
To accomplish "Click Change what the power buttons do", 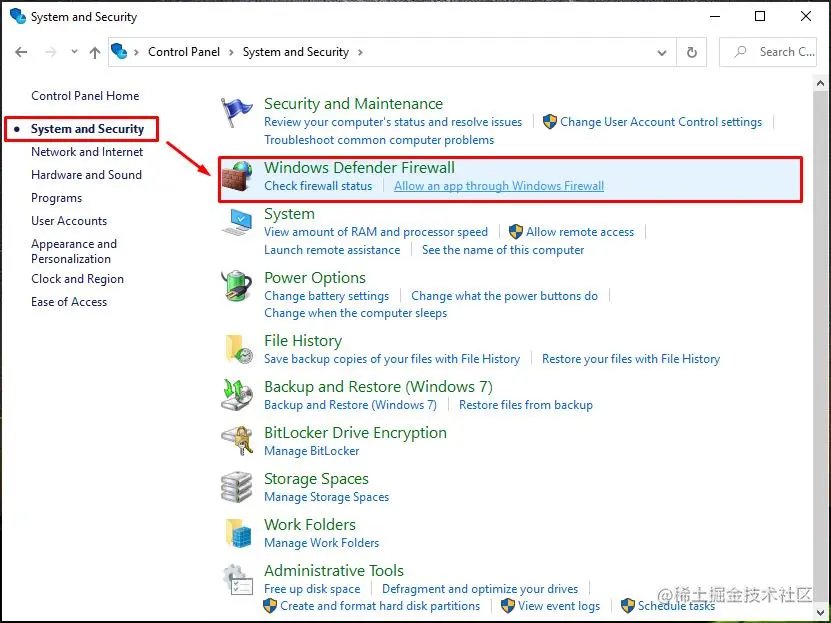I will pos(505,296).
